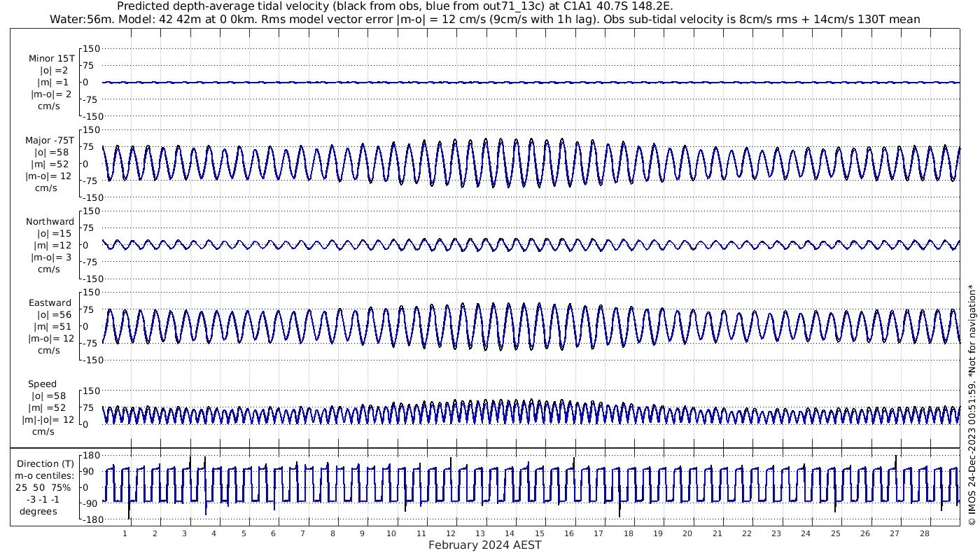Click day '17' tick on date axis
This screenshot has height=560, width=980.
point(598,533)
